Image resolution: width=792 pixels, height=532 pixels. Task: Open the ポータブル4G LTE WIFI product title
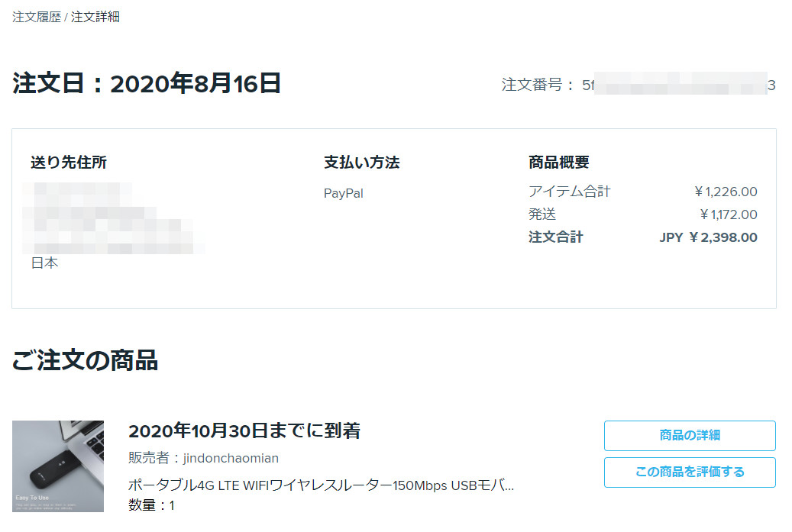click(321, 485)
